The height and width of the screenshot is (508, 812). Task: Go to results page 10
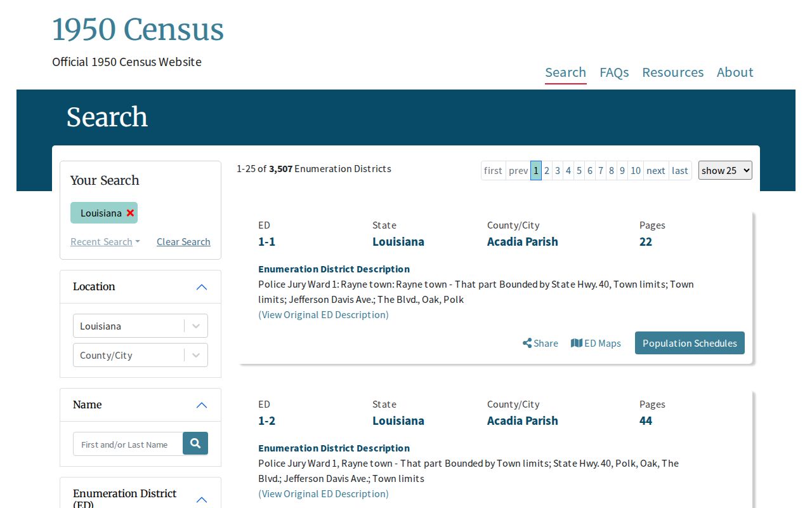636,170
